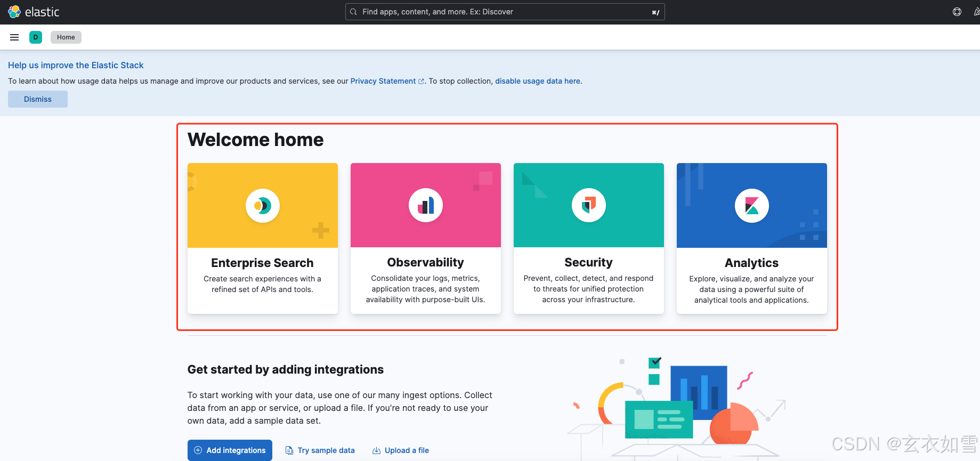Click the Home breadcrumb
This screenshot has height=461, width=980.
(x=66, y=37)
